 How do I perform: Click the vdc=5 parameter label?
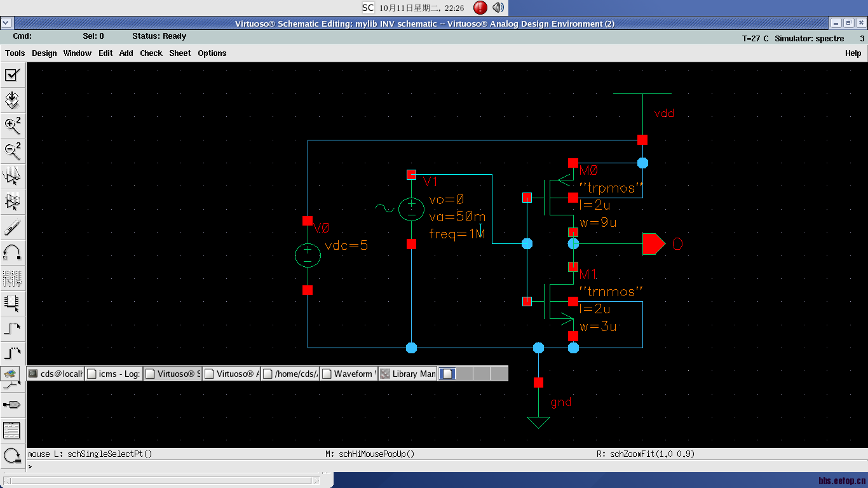346,246
